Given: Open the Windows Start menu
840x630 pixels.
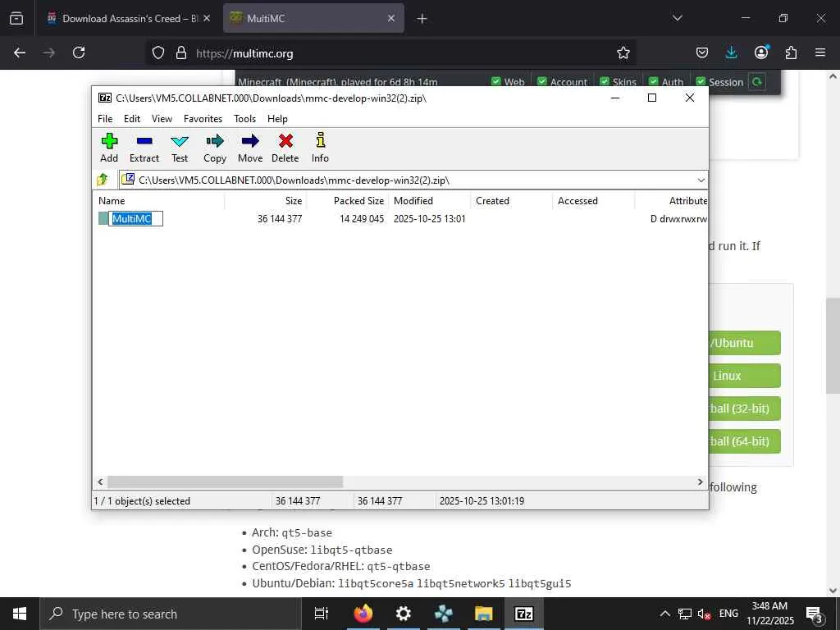Looking at the screenshot, I should point(20,614).
